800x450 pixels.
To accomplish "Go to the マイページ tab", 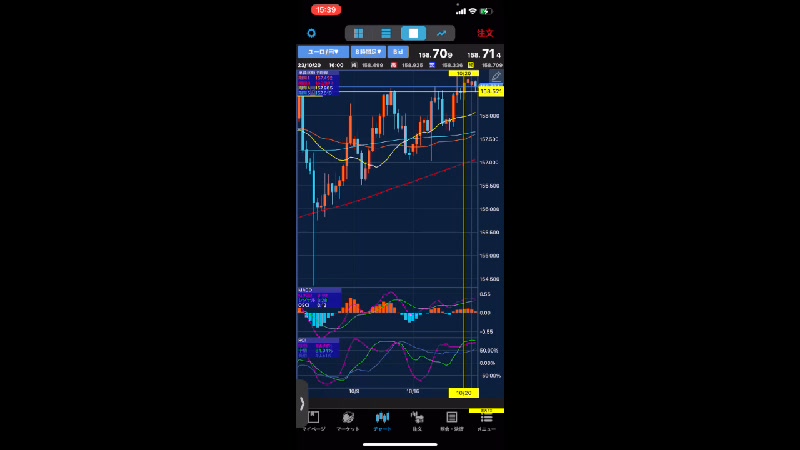I will click(314, 420).
